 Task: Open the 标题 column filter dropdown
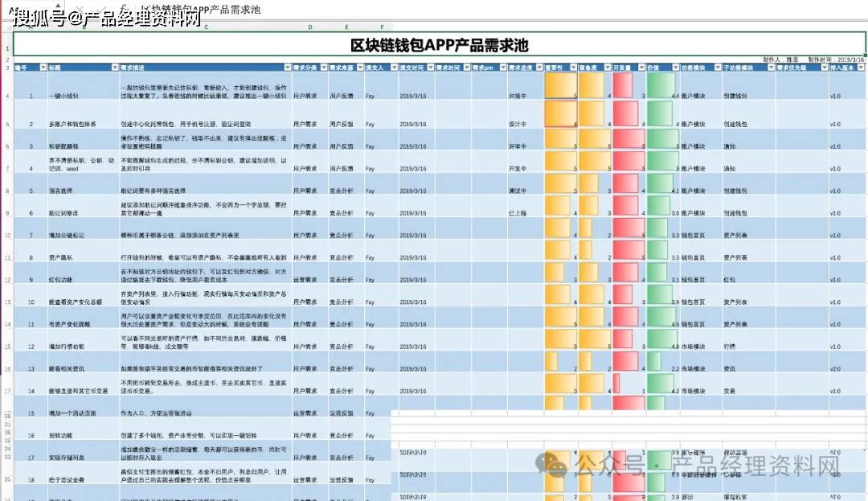tap(113, 68)
